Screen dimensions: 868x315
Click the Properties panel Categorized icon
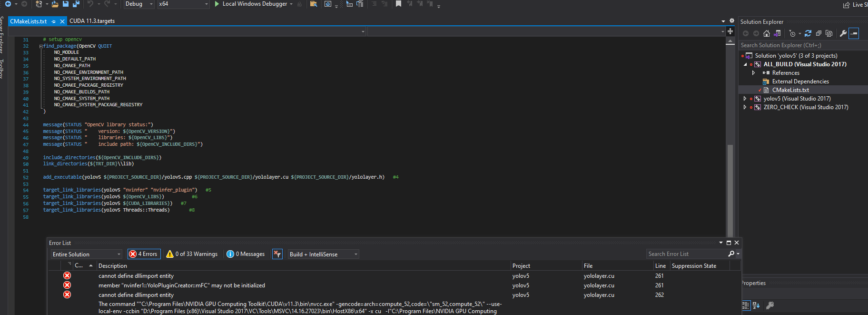pos(746,305)
